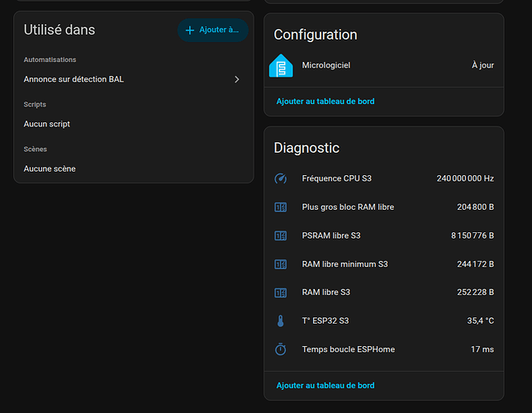532x413 pixels.
Task: Click the timer icon for Temps boucle ESPHome
Action: pos(281,349)
